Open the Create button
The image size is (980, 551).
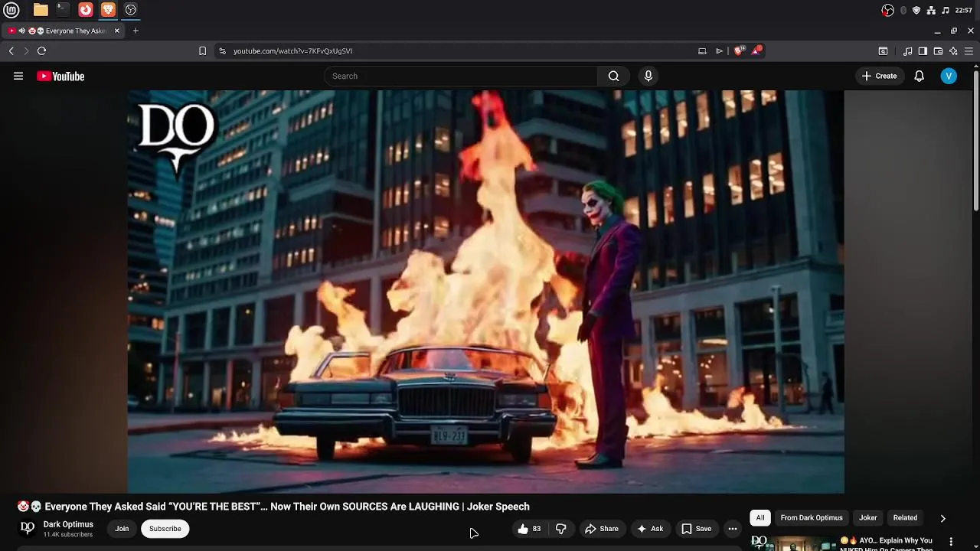[879, 76]
